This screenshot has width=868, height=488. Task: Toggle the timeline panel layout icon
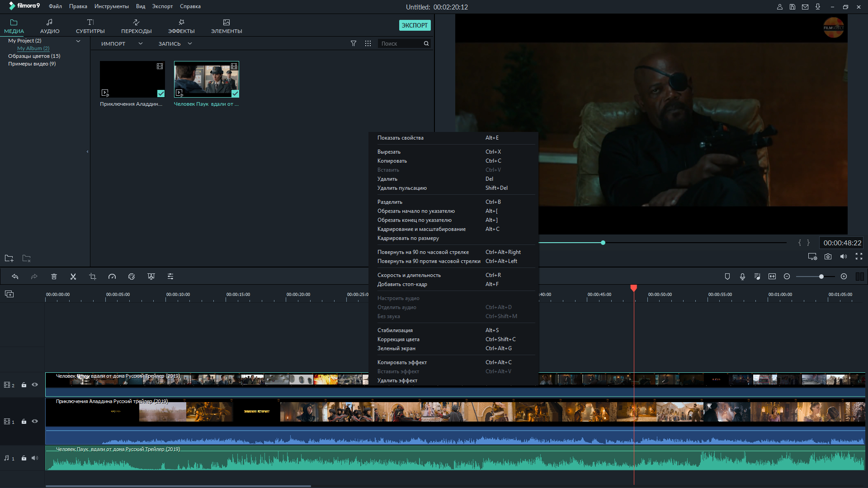click(x=859, y=277)
